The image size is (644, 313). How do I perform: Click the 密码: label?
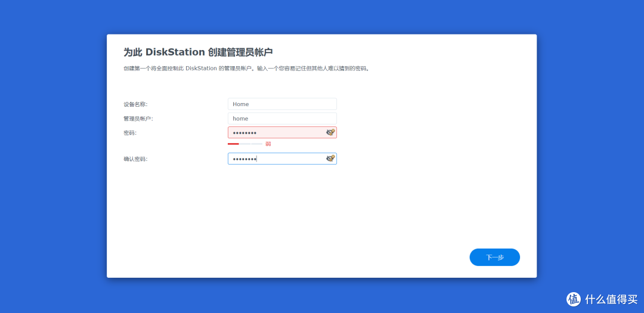click(x=130, y=133)
